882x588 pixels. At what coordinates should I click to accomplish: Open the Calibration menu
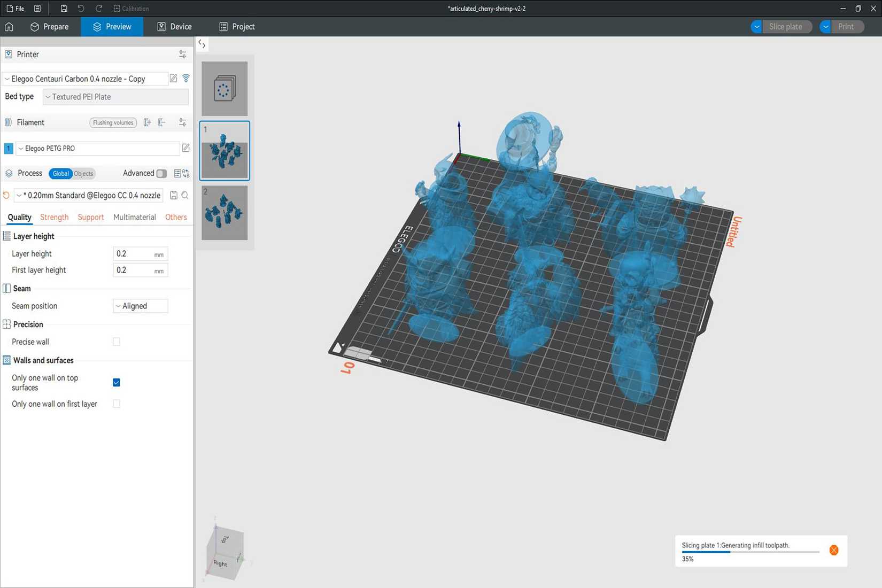pyautogui.click(x=131, y=8)
